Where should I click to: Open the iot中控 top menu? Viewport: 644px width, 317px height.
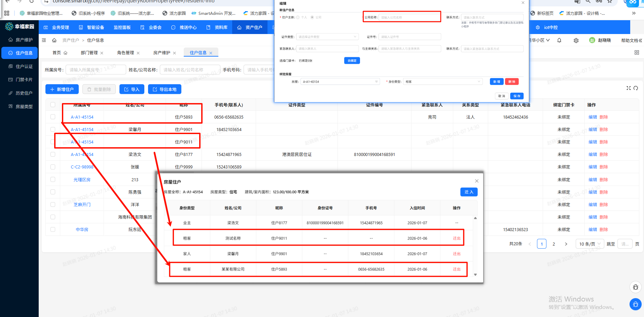(547, 27)
